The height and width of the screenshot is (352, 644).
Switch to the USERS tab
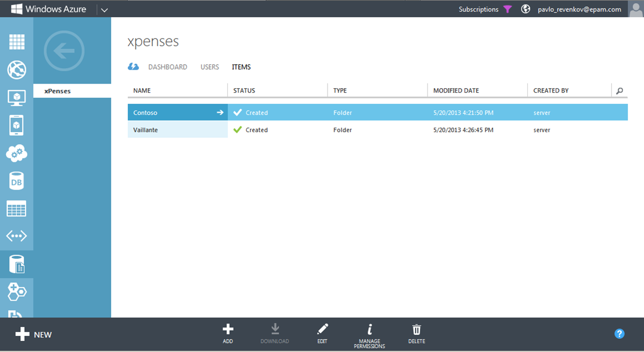click(209, 67)
